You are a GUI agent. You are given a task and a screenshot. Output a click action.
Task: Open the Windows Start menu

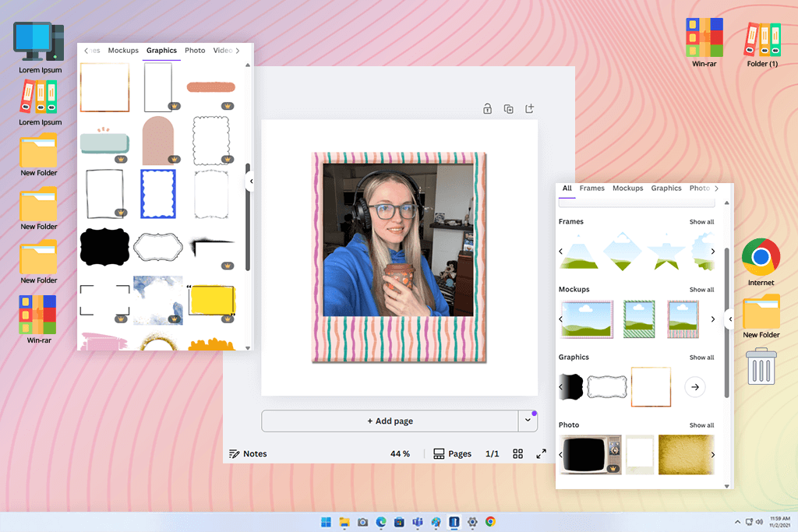[x=326, y=522]
